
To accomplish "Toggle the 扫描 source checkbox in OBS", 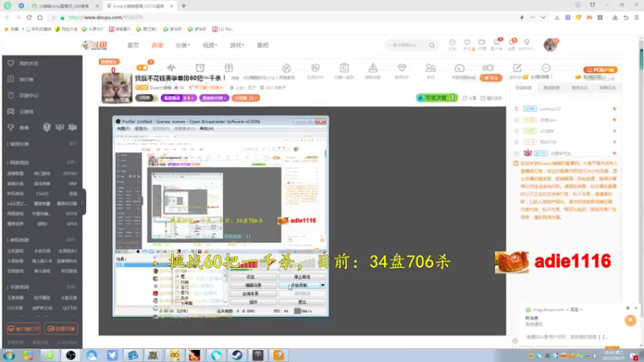I will (177, 282).
